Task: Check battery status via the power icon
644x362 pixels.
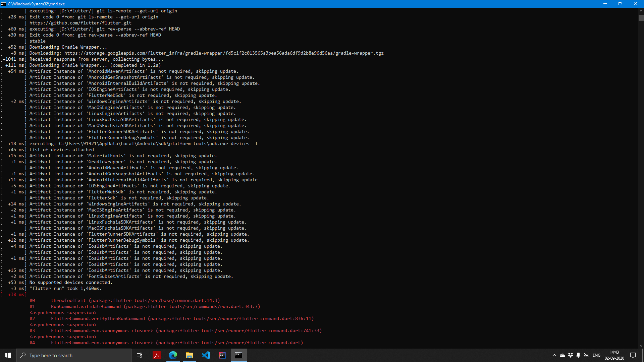Action: coord(587,355)
